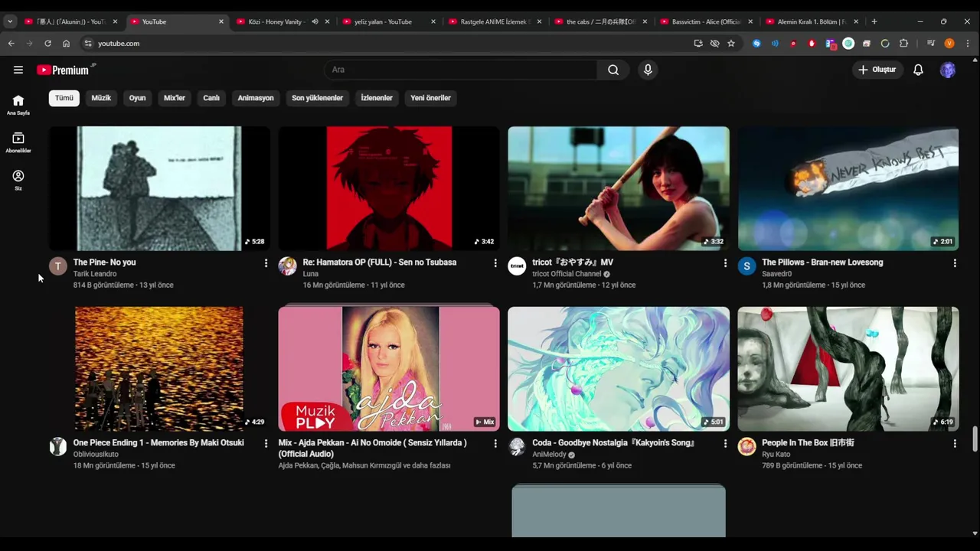
Task: Play tricot baseball bat thumbnail
Action: pos(619,188)
